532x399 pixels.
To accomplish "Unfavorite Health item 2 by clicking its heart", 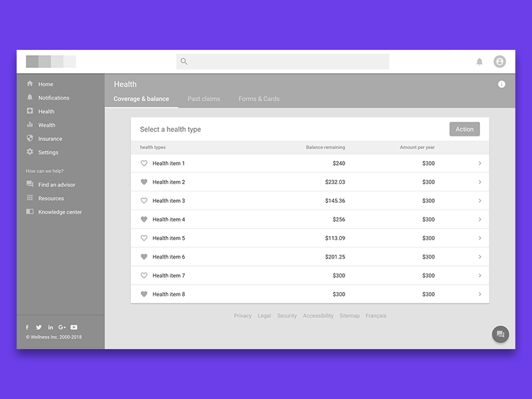I will pyautogui.click(x=144, y=182).
